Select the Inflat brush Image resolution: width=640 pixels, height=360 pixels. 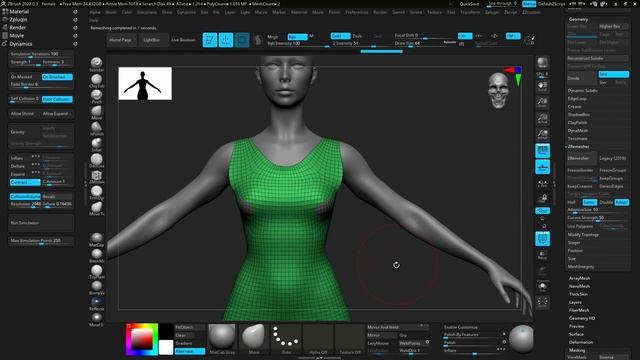(96, 143)
